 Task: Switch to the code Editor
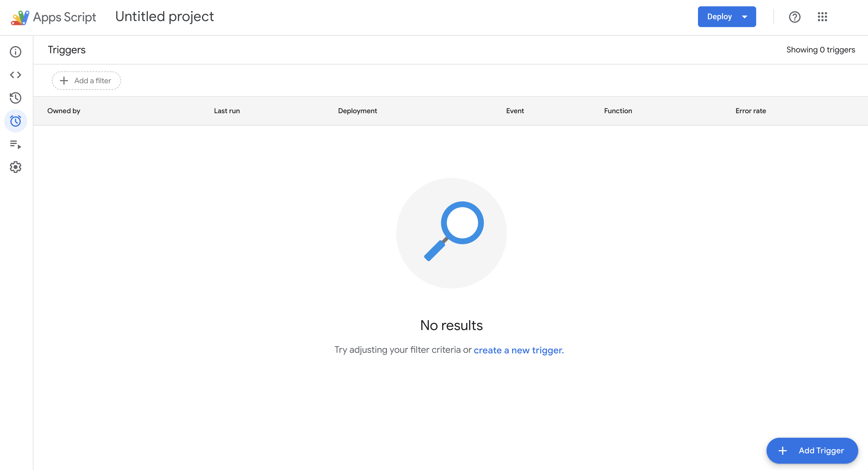(16, 75)
